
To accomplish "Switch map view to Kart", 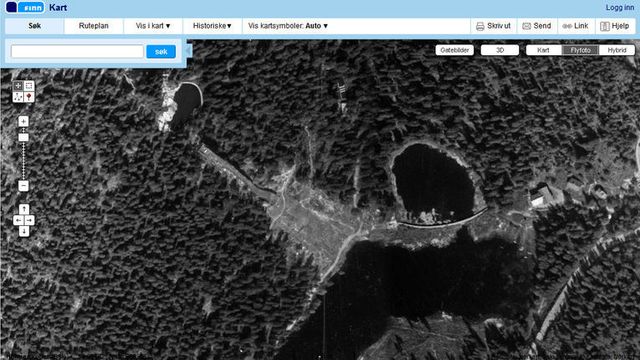I will (x=543, y=50).
